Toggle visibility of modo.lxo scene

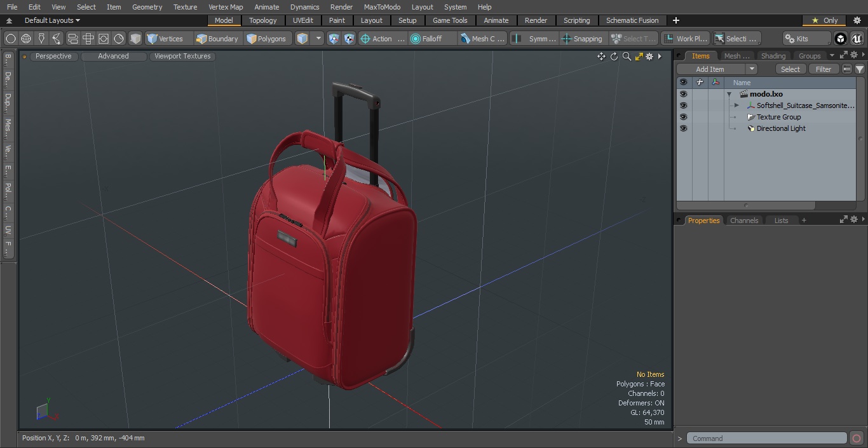coord(683,94)
